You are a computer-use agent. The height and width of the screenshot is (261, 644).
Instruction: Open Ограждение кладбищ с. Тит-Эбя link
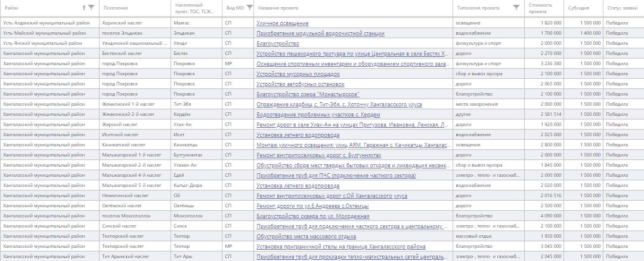tap(339, 104)
